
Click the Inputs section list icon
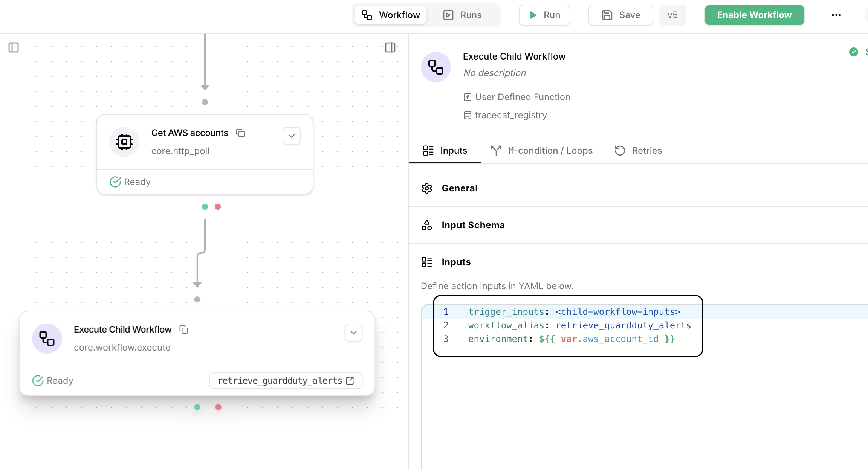click(x=427, y=262)
